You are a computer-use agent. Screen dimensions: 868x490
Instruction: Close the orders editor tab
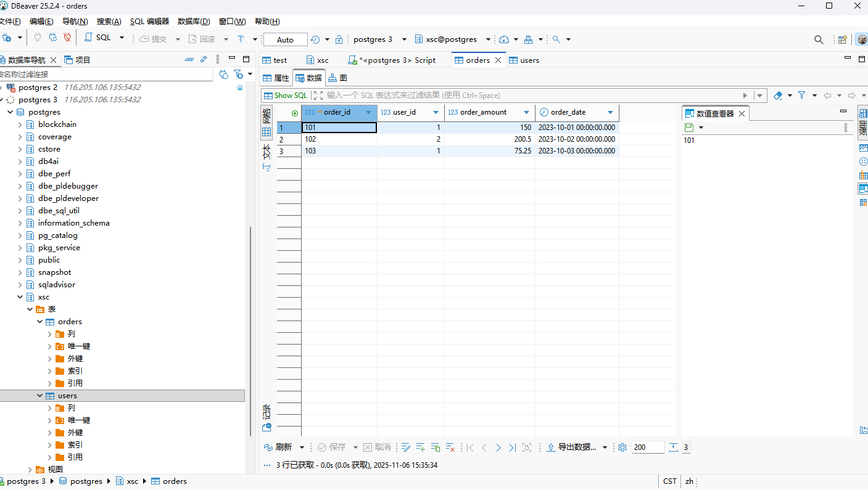(498, 60)
